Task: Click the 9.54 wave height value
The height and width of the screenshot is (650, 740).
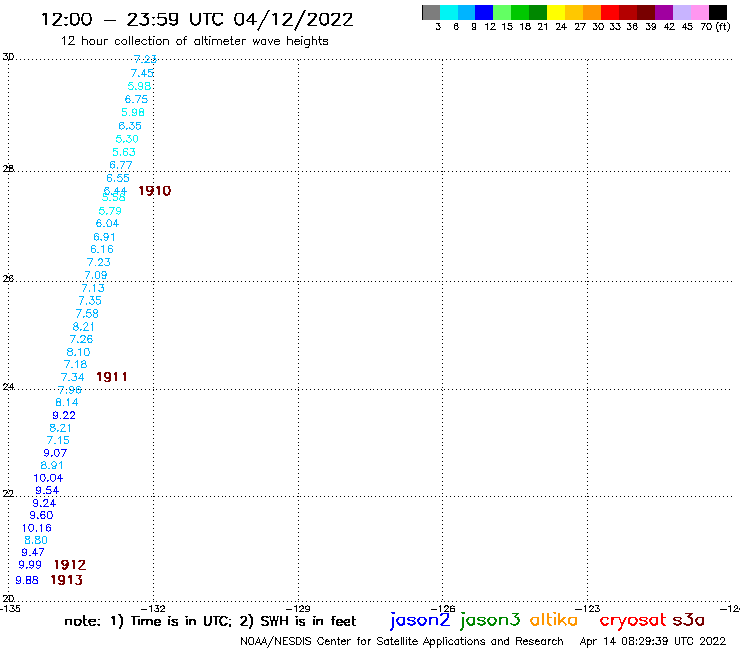Action: 47,490
